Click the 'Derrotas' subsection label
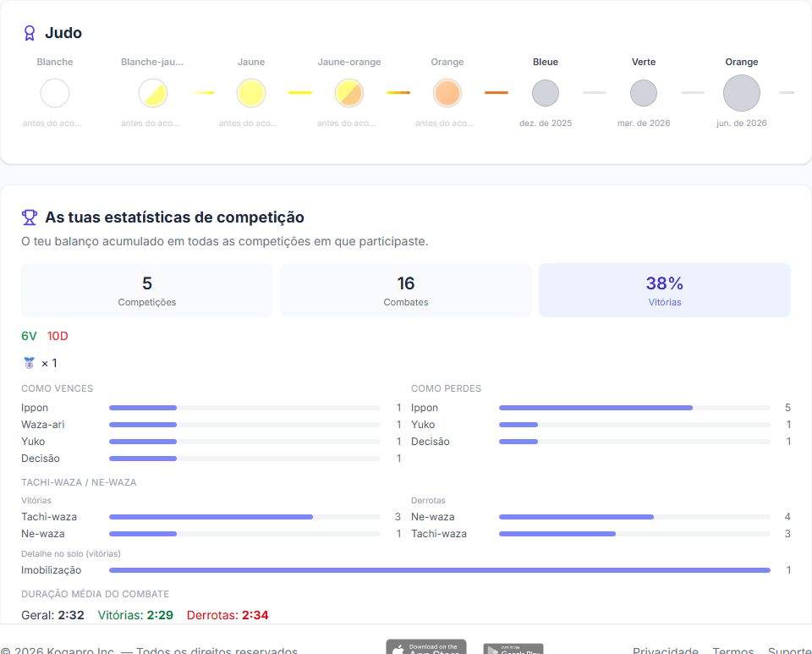This screenshot has width=812, height=654. click(x=428, y=501)
